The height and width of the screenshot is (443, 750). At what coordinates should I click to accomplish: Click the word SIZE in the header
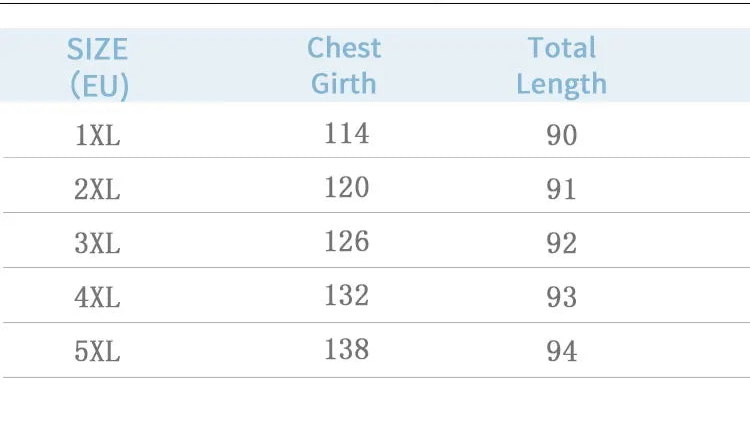[x=98, y=48]
